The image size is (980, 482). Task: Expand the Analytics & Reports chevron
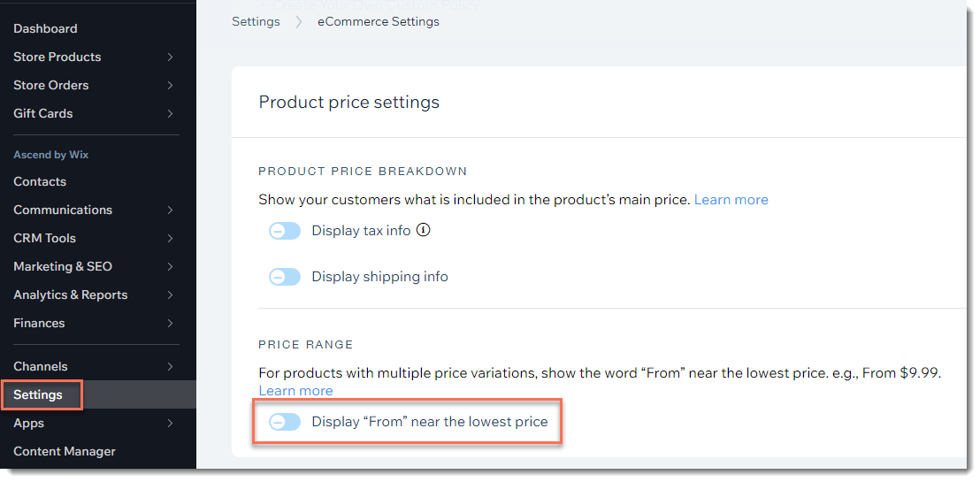[170, 295]
